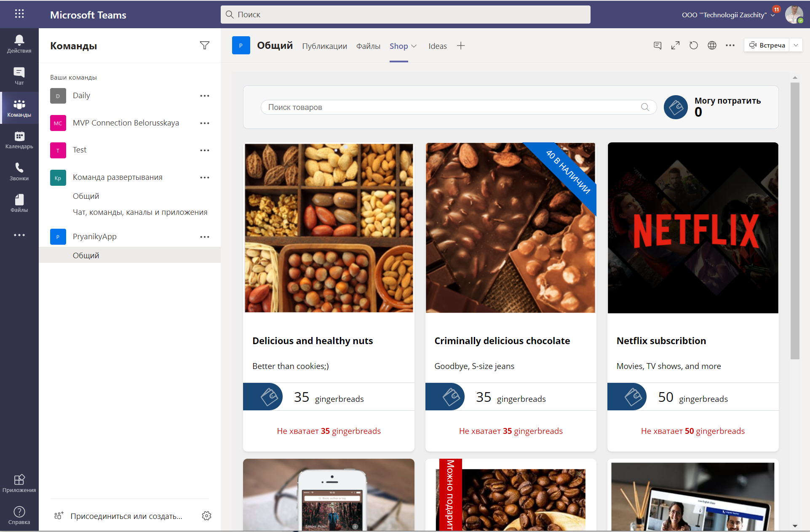The image size is (810, 532).
Task: Open the Help (Справка) icon
Action: pos(19,515)
